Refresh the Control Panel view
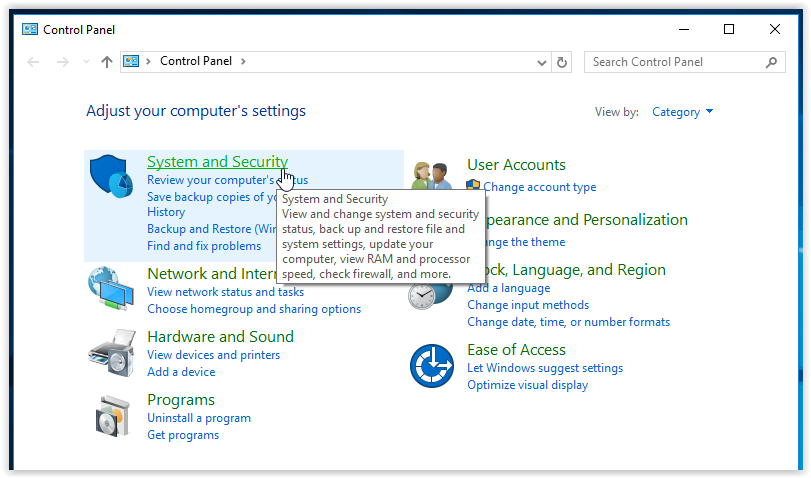The height and width of the screenshot is (478, 811). (x=562, y=62)
